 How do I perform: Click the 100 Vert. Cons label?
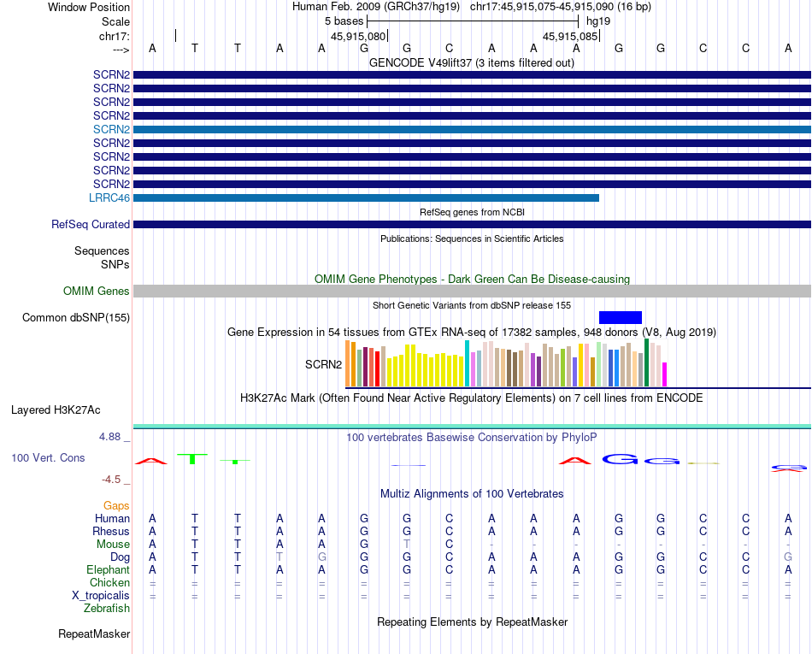(x=48, y=457)
